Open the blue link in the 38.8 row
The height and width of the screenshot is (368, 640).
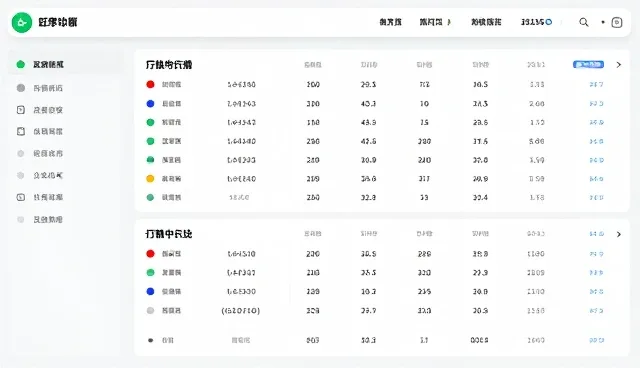click(x=596, y=179)
